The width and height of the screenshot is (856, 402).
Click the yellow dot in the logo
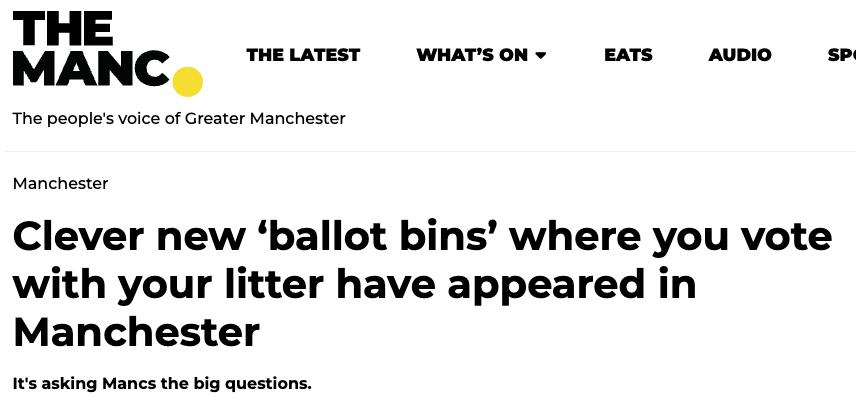point(187,81)
